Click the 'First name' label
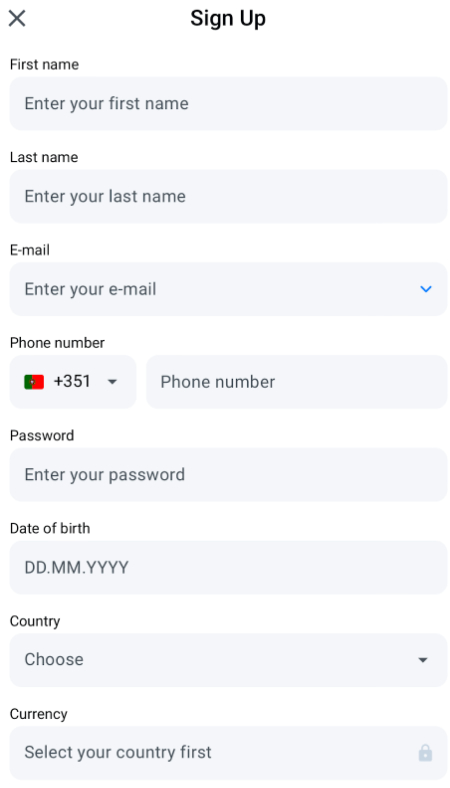Screen dimensions: 450x788 (44, 64)
